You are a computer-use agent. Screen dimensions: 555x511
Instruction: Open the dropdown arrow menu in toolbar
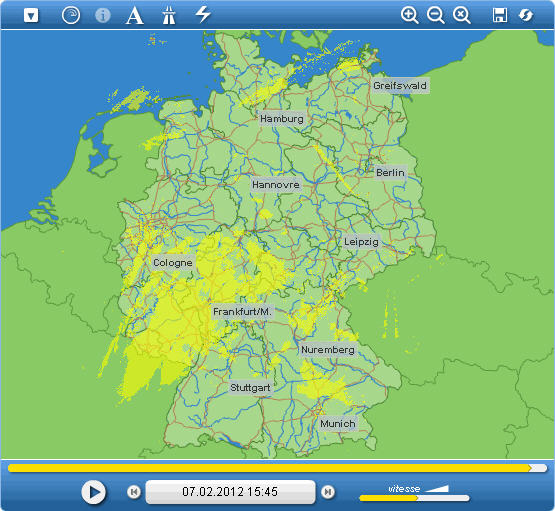(31, 16)
